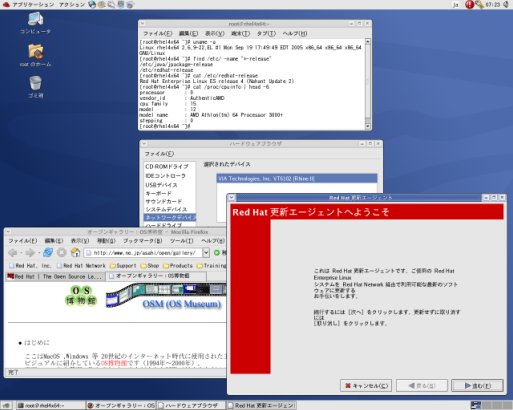
Task: Click the terminal vertical scrollbar
Action: (x=368, y=84)
